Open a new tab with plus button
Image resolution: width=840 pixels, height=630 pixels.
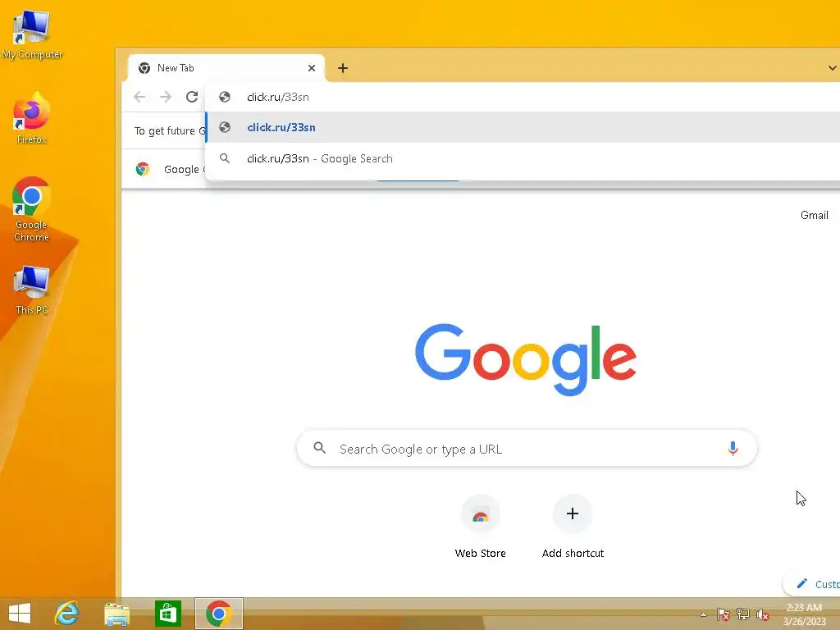pyautogui.click(x=343, y=68)
